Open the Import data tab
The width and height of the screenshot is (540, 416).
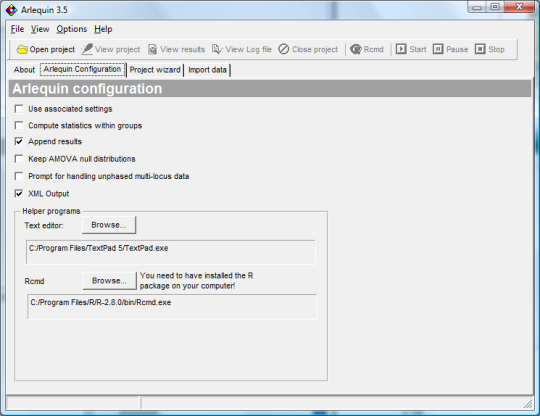point(207,70)
